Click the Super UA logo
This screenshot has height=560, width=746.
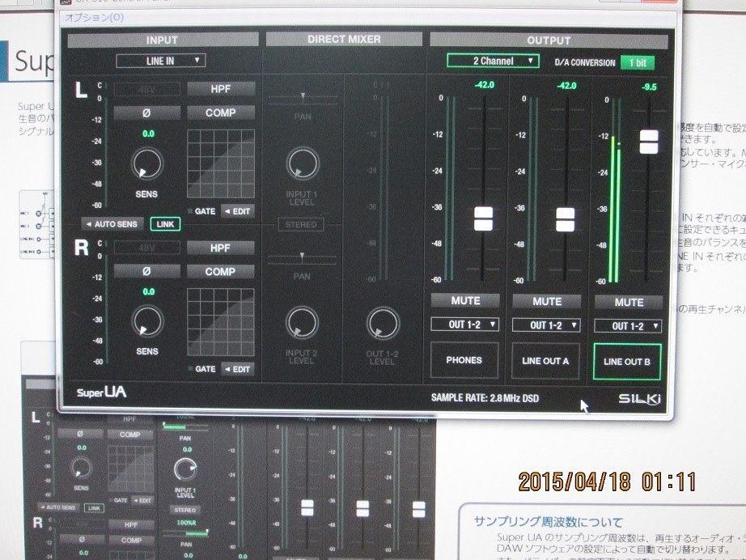click(x=102, y=392)
